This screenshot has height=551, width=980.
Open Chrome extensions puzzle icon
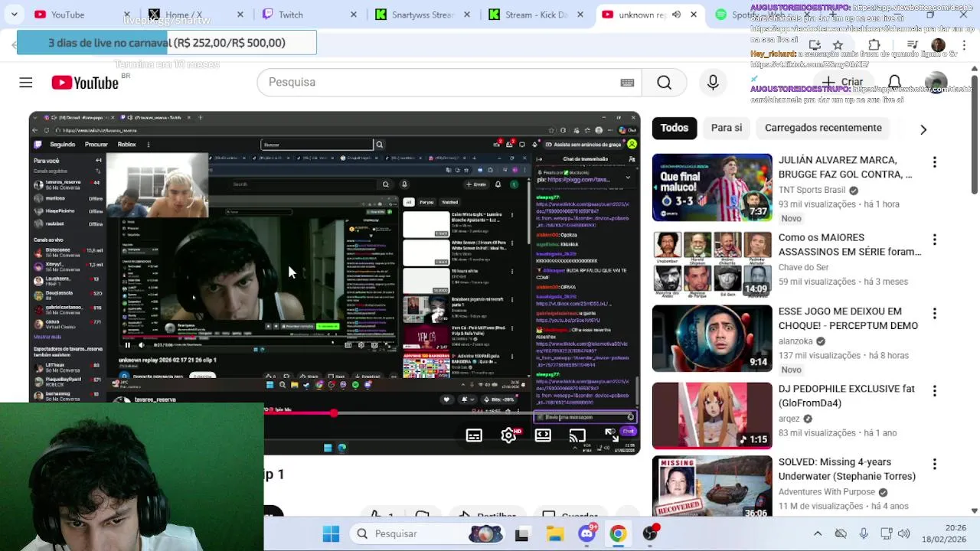pyautogui.click(x=874, y=45)
